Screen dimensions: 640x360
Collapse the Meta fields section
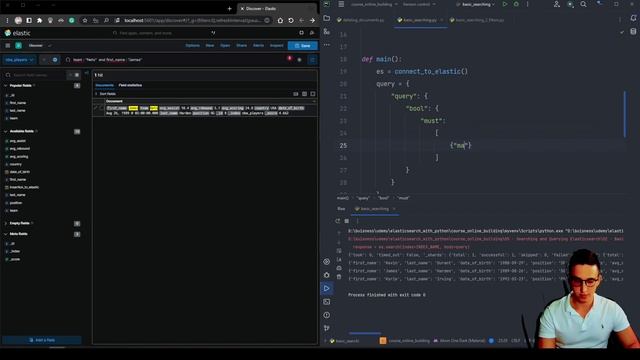(6, 234)
